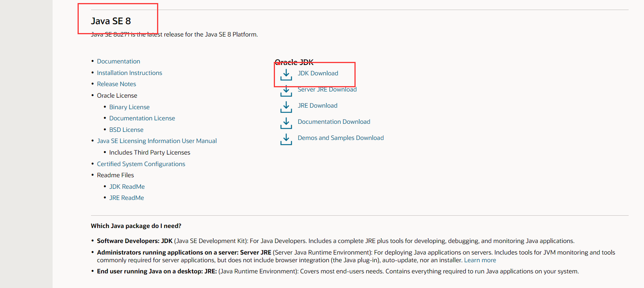Follow the Learn more link

click(x=480, y=260)
